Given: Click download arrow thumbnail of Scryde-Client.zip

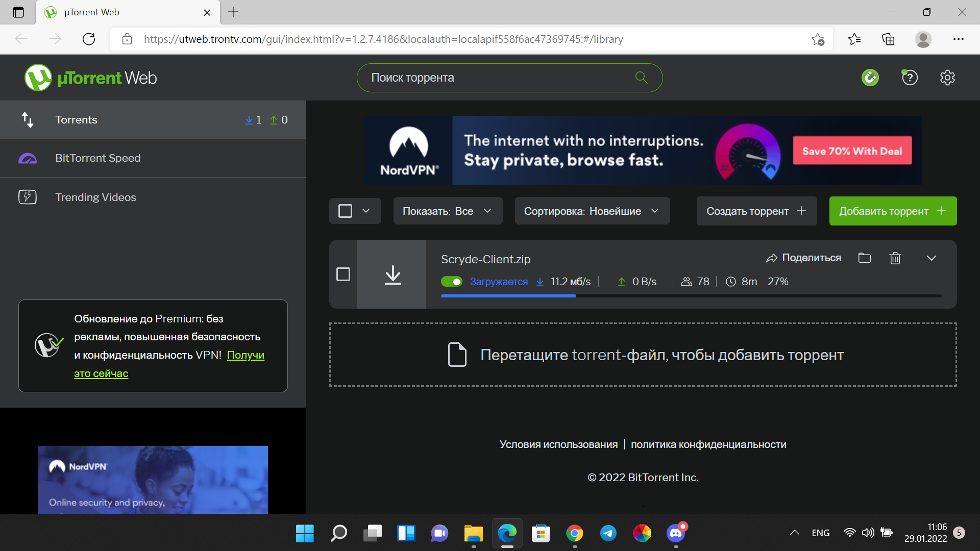Looking at the screenshot, I should tap(392, 274).
